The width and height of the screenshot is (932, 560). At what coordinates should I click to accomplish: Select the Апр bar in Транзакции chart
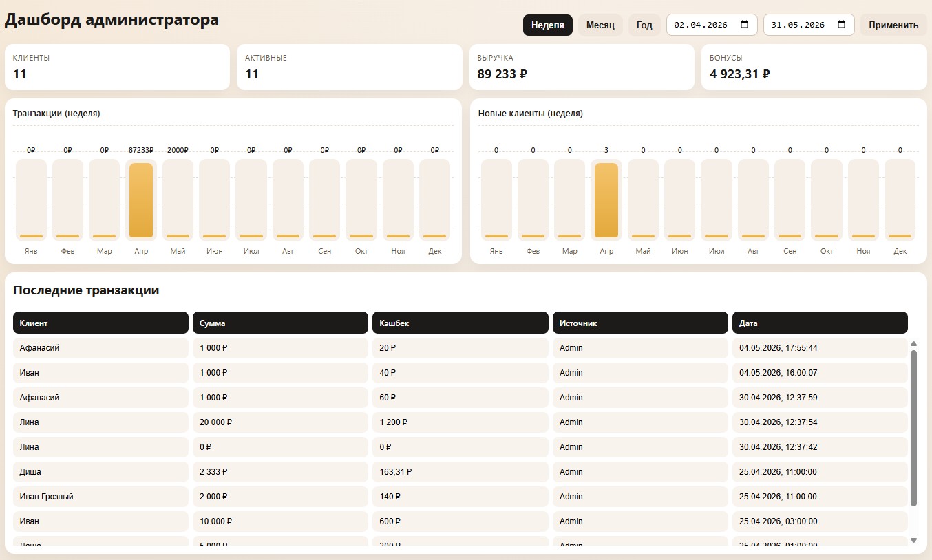[x=141, y=200]
